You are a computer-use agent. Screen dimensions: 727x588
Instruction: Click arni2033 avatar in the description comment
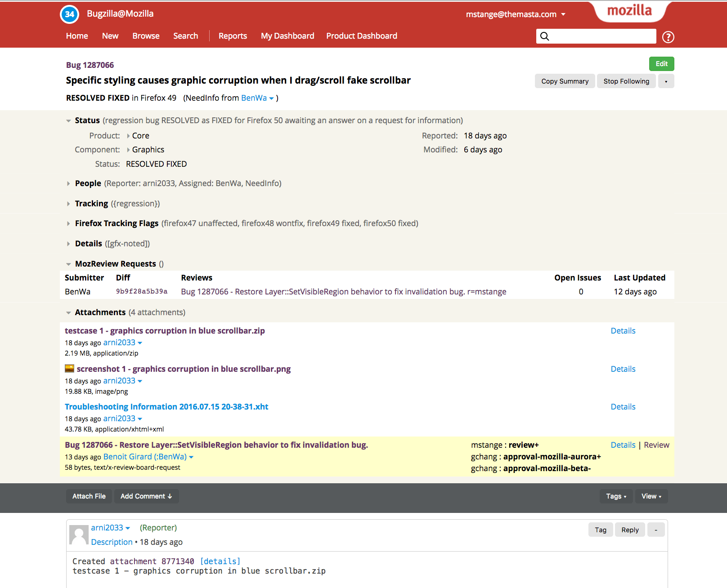[x=79, y=535]
